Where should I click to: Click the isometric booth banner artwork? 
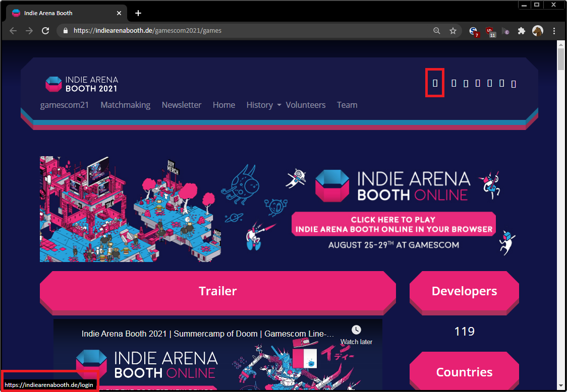130,209
